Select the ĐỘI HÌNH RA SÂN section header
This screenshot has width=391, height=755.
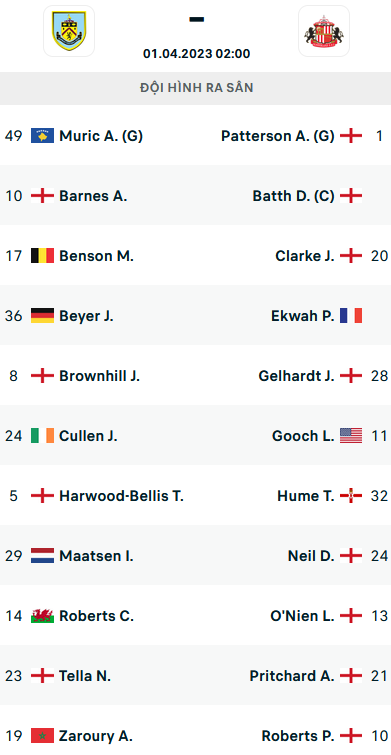[196, 88]
